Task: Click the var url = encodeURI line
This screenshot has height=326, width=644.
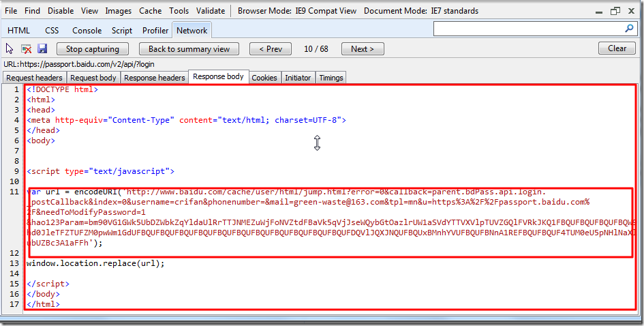Action: click(x=287, y=192)
